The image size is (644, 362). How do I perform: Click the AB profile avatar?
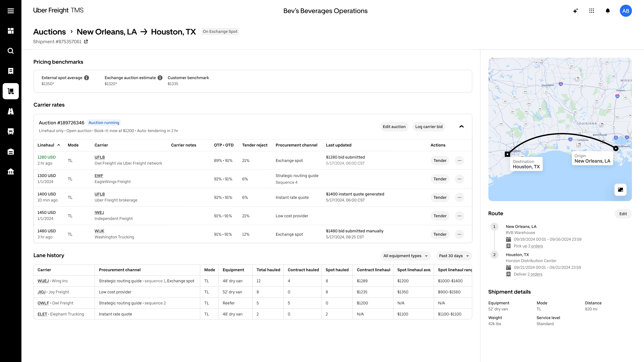click(x=626, y=11)
